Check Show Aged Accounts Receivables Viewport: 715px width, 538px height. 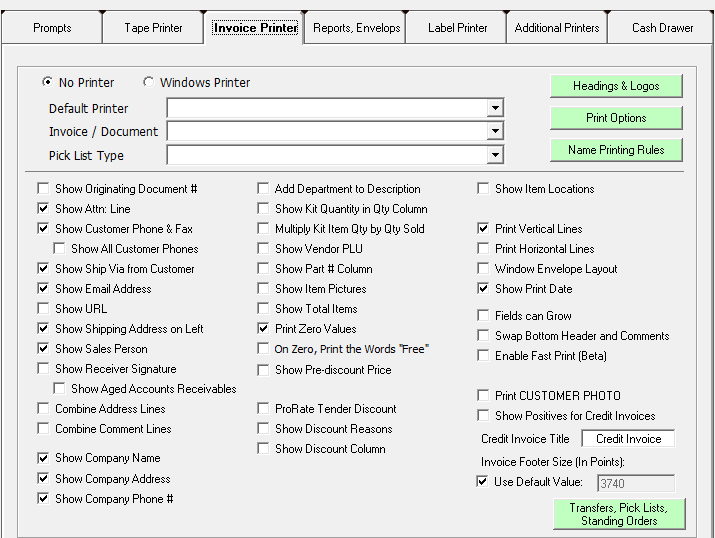pos(59,388)
